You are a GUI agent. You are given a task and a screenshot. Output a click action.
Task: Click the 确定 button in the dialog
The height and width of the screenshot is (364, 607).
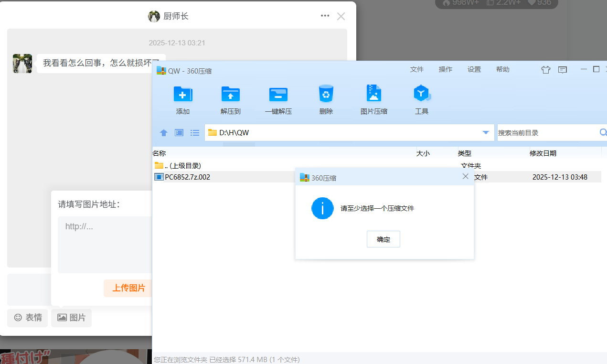pos(383,239)
